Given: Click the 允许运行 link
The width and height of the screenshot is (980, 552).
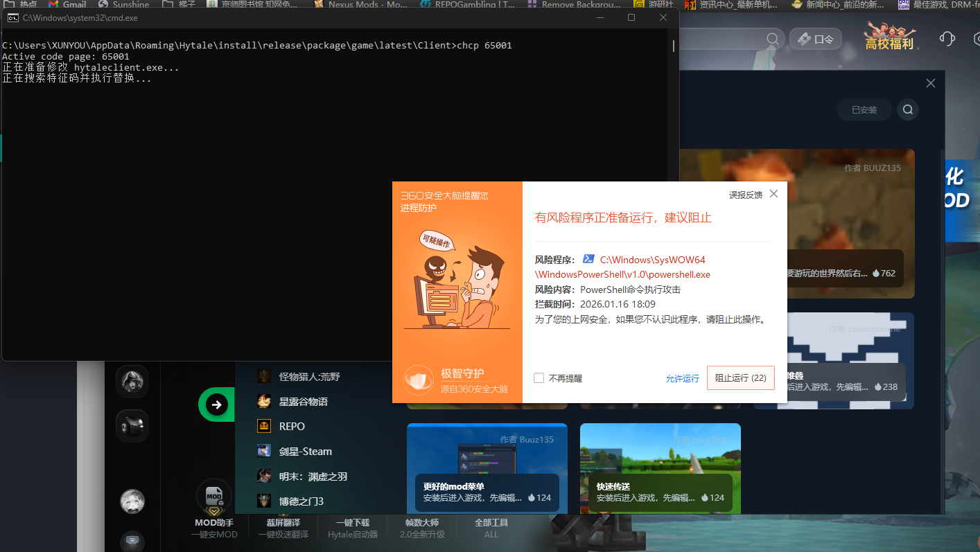Looking at the screenshot, I should coord(682,379).
